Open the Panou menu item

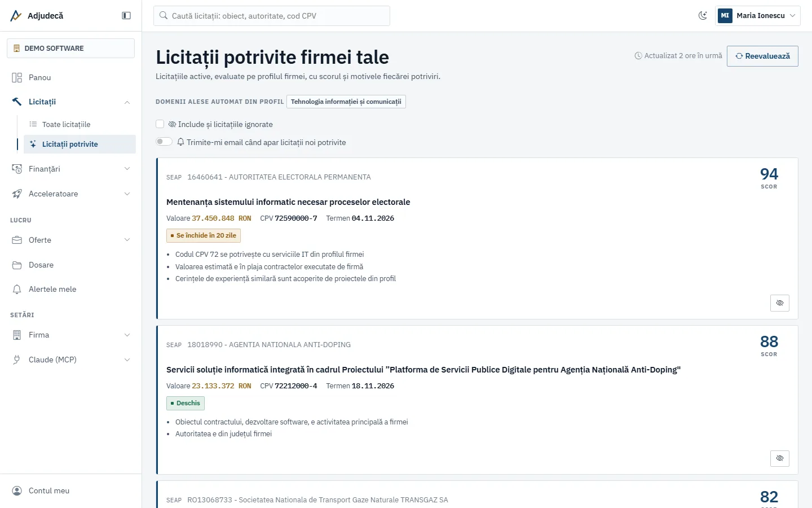(71, 77)
